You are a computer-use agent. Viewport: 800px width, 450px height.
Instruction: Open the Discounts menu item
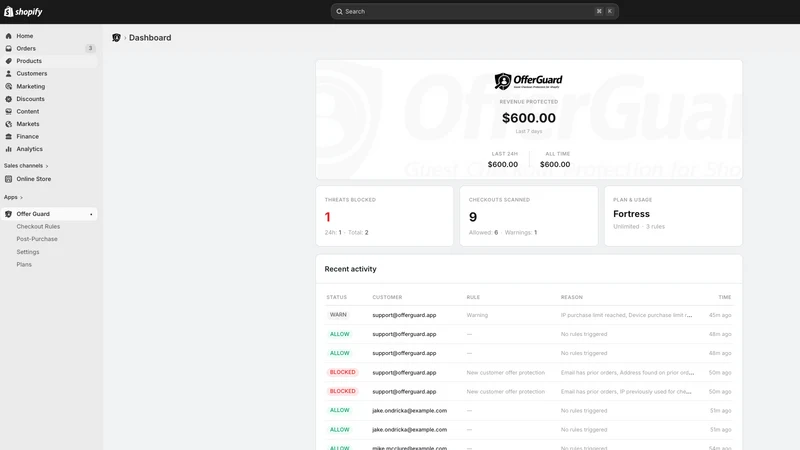(x=48, y=99)
